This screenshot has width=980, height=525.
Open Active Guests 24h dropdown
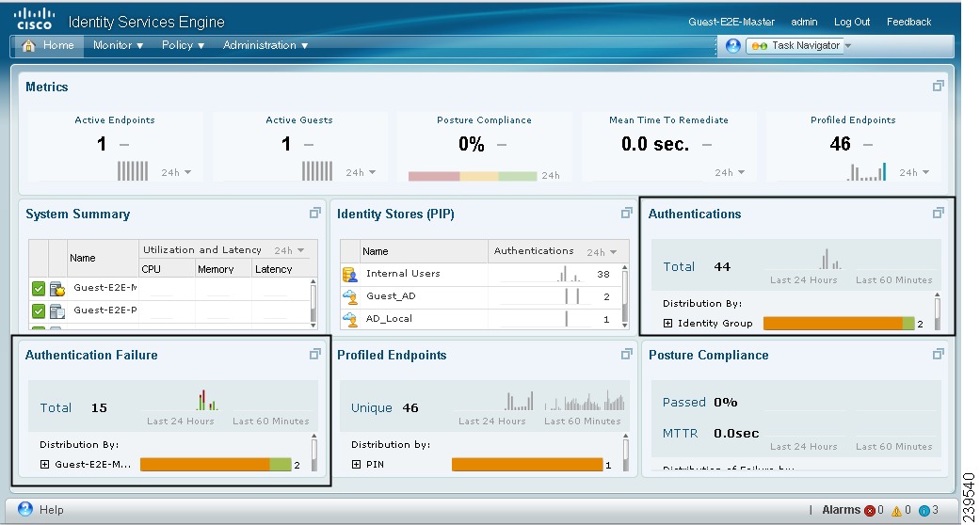click(361, 172)
